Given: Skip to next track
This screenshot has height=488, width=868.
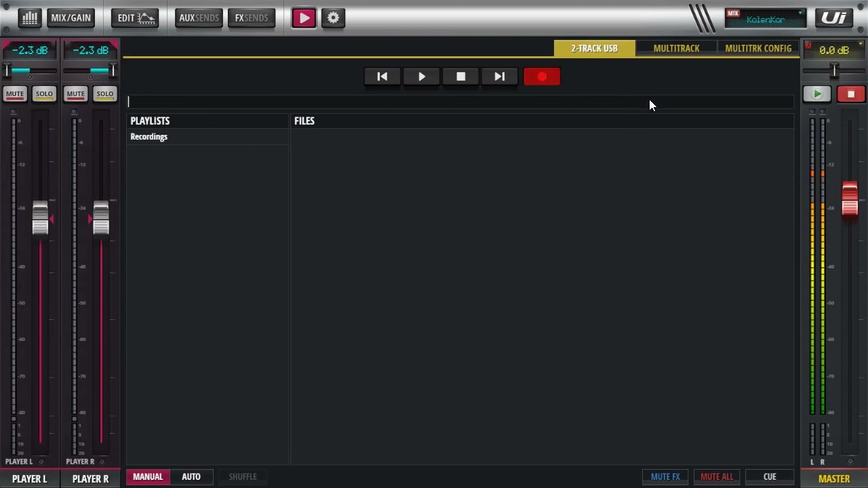Looking at the screenshot, I should [x=500, y=77].
